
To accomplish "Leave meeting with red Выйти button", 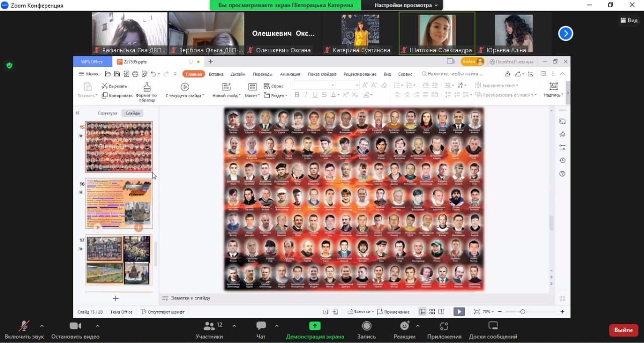I will coord(623,330).
